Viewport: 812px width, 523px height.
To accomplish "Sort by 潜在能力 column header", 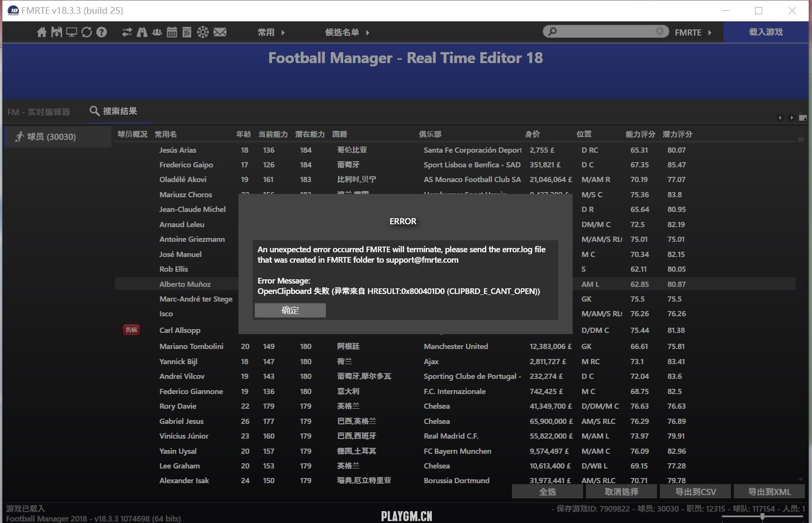I will [x=310, y=134].
